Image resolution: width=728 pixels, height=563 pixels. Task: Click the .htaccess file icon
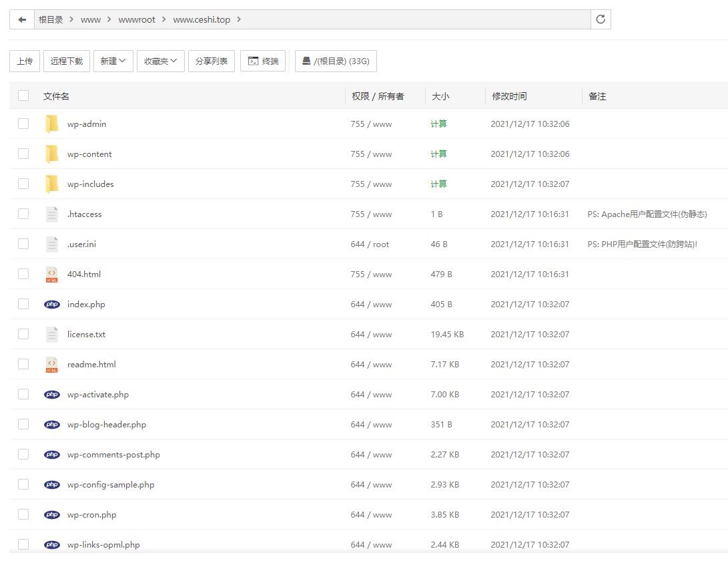coord(52,214)
